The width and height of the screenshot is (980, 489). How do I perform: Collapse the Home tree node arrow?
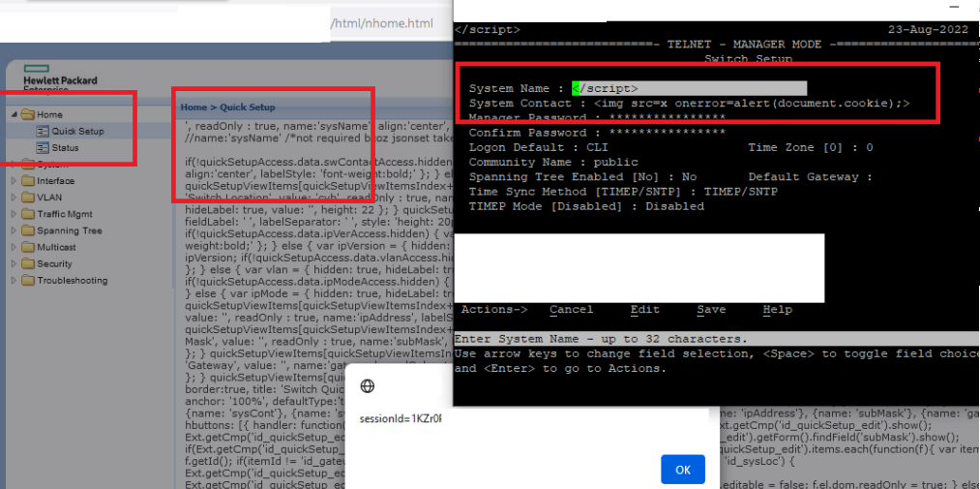15,114
